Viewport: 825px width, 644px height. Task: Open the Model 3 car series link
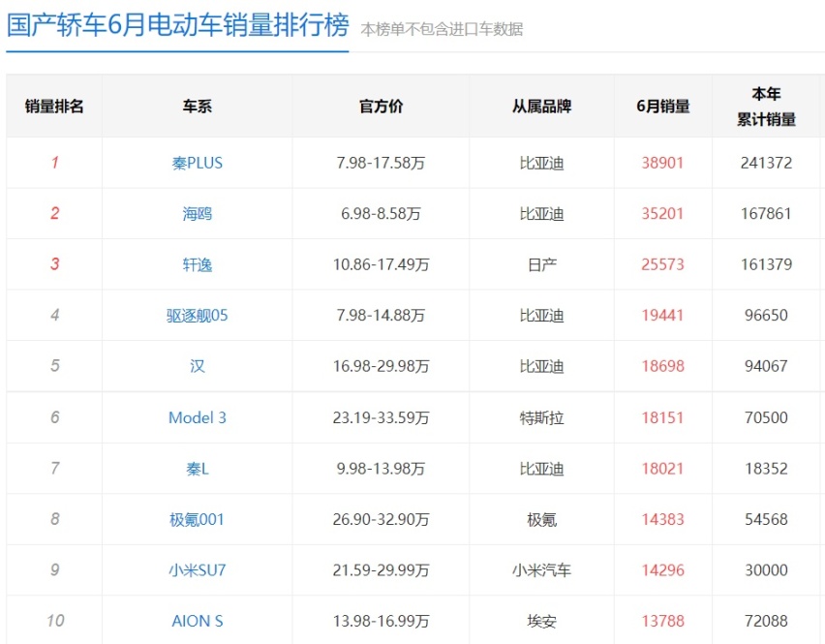point(198,417)
